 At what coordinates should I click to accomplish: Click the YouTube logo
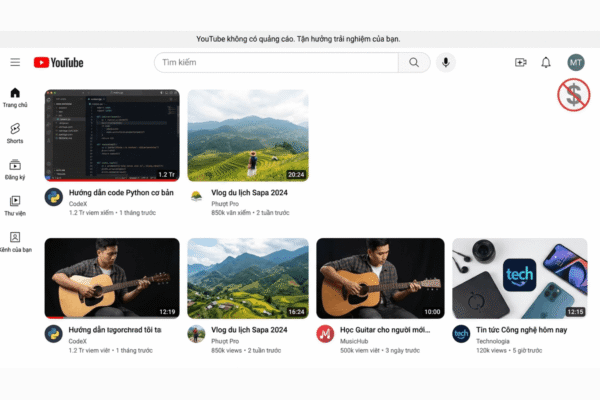point(58,62)
